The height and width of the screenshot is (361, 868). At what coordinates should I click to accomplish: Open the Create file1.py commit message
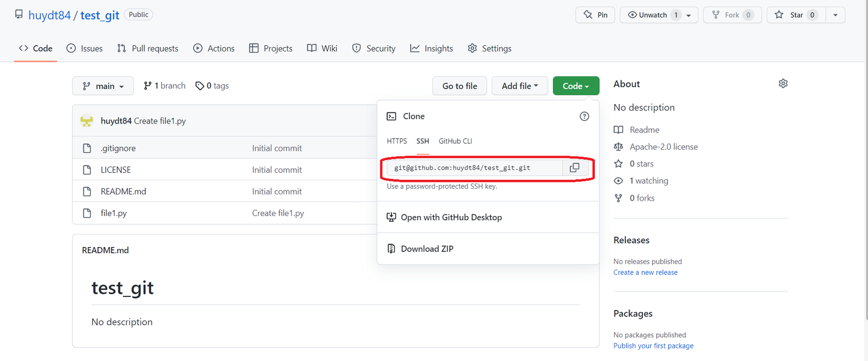pos(278,213)
